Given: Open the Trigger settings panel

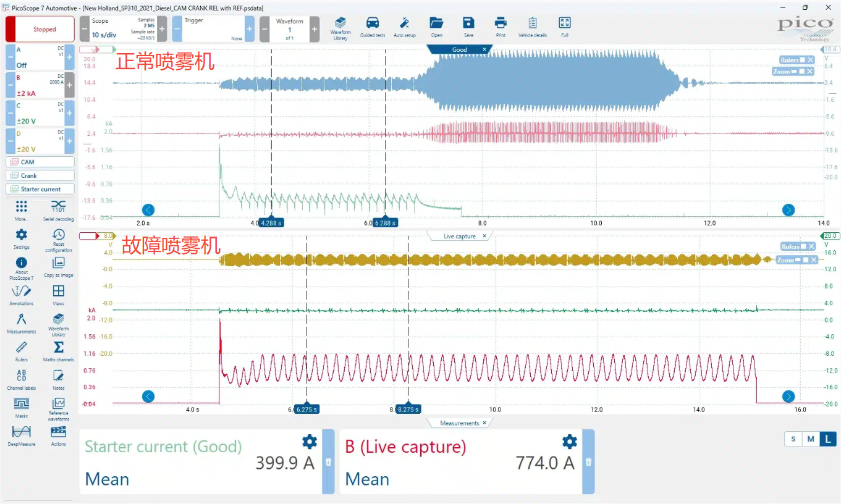Looking at the screenshot, I should (x=214, y=29).
